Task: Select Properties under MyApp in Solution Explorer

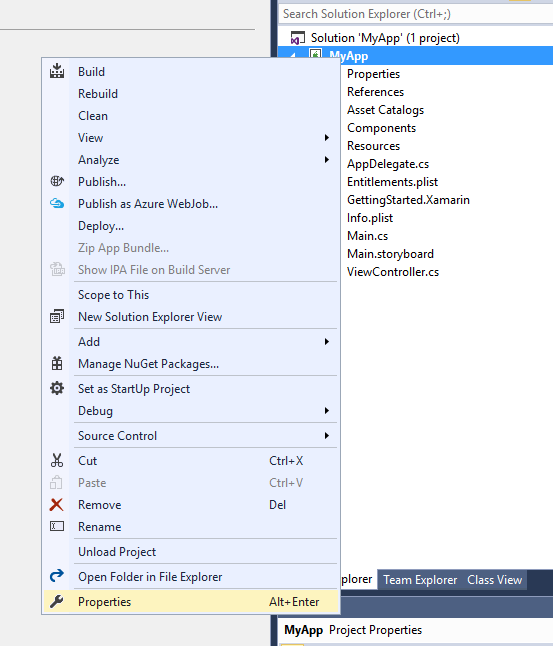Action: tap(373, 74)
